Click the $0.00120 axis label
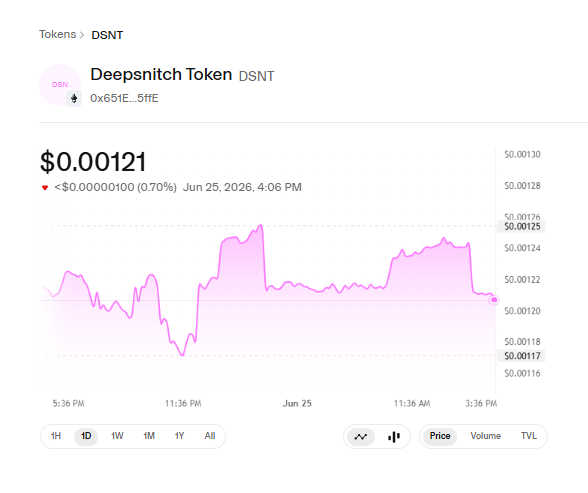This screenshot has width=588, height=493. (x=522, y=311)
